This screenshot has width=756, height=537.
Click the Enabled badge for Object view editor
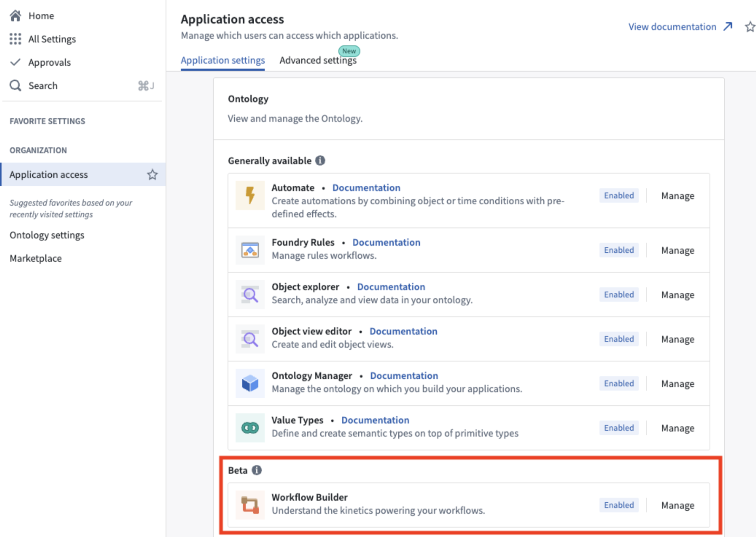pos(619,339)
